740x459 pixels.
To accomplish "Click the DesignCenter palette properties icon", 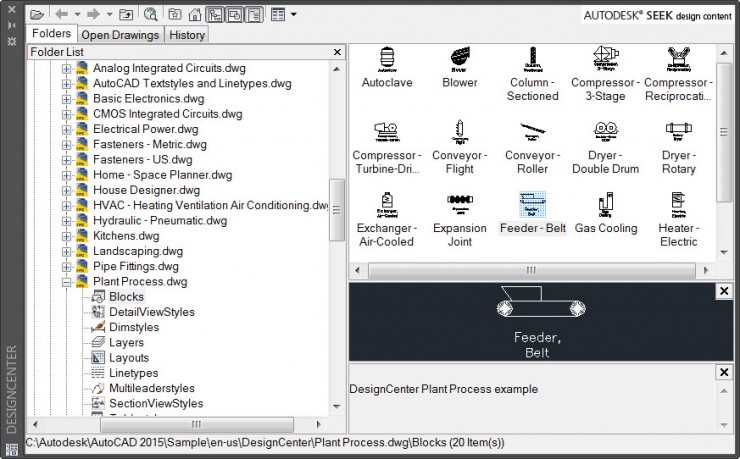I will pyautogui.click(x=12, y=42).
